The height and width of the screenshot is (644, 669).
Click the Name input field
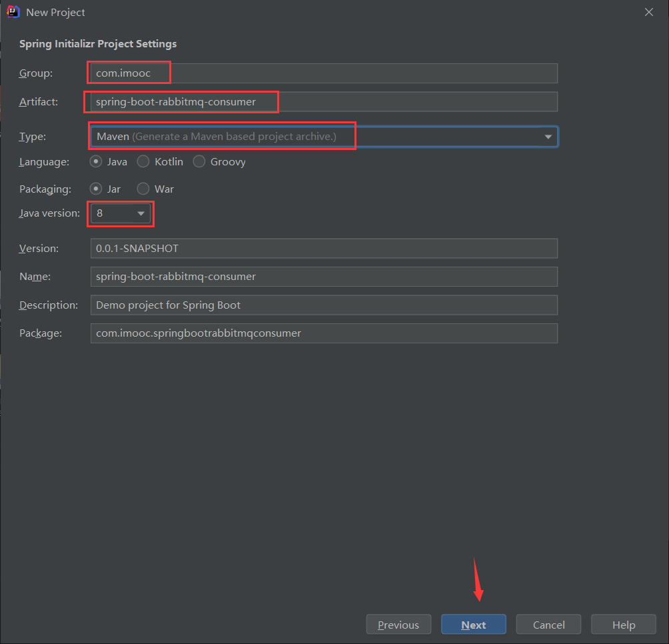324,277
